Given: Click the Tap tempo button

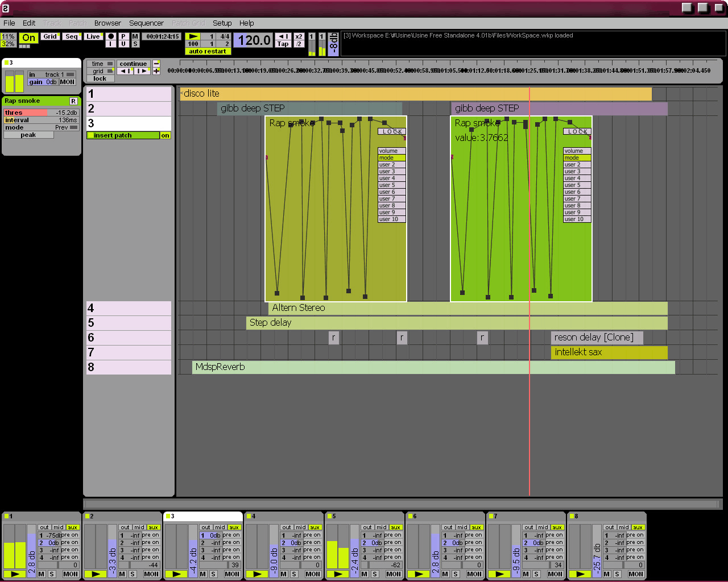Looking at the screenshot, I should pos(283,44).
